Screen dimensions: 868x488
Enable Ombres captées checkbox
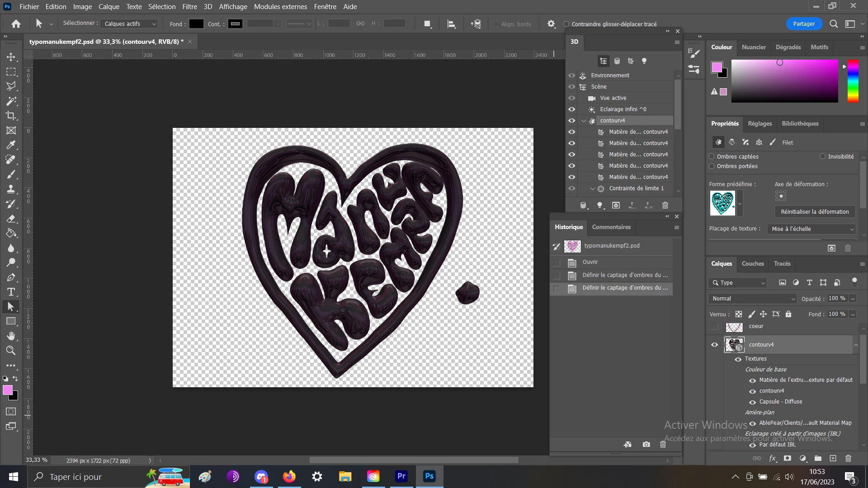tap(712, 157)
